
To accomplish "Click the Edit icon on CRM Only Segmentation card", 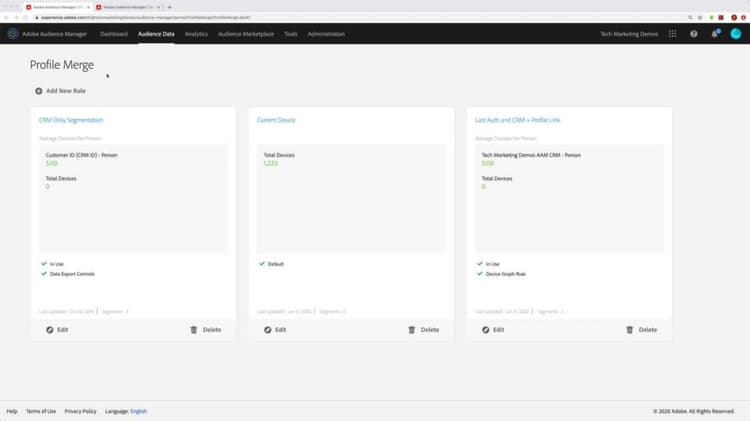I will point(50,330).
